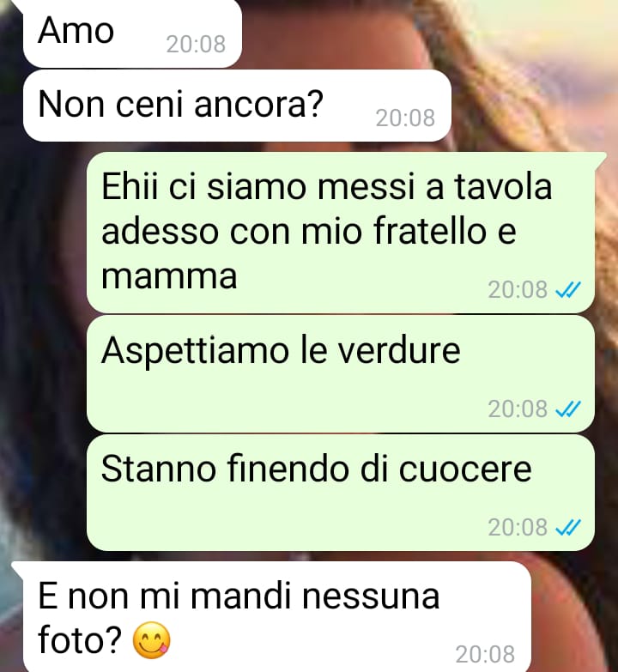The width and height of the screenshot is (618, 672).
Task: Tap the timestamp of the 'nessuna foto?' message
Action: [x=485, y=654]
